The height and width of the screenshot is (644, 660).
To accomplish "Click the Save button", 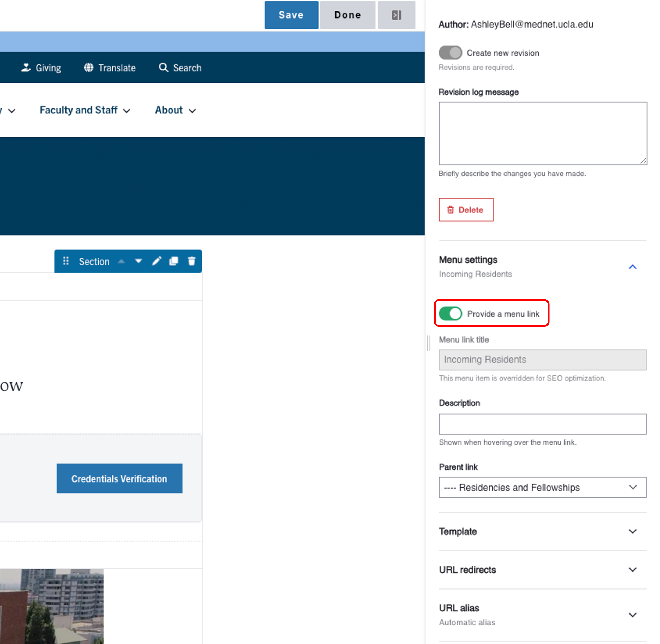I will [x=291, y=15].
